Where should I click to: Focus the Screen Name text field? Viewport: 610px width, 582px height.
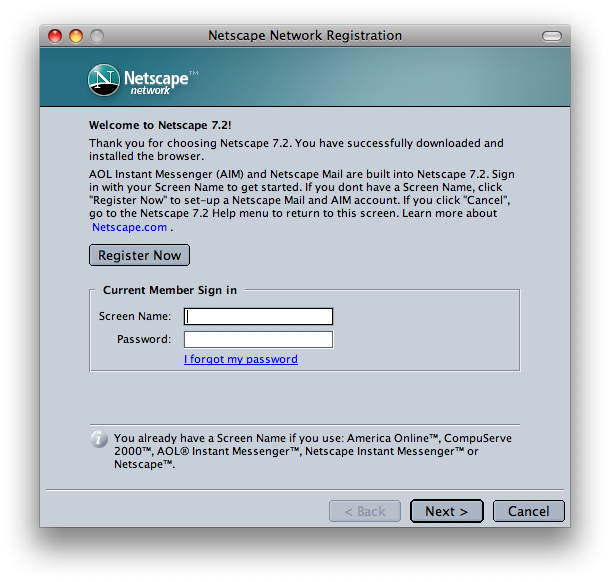[258, 316]
